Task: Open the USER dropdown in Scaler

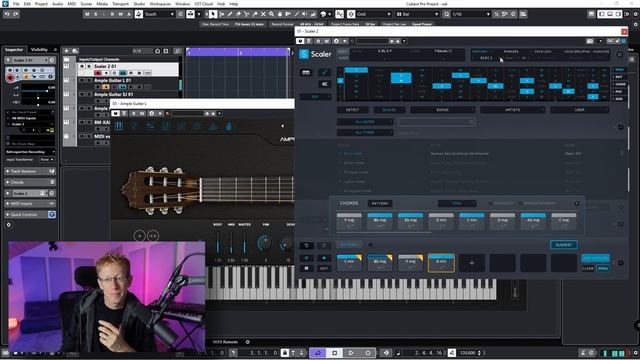Action: click(580, 110)
